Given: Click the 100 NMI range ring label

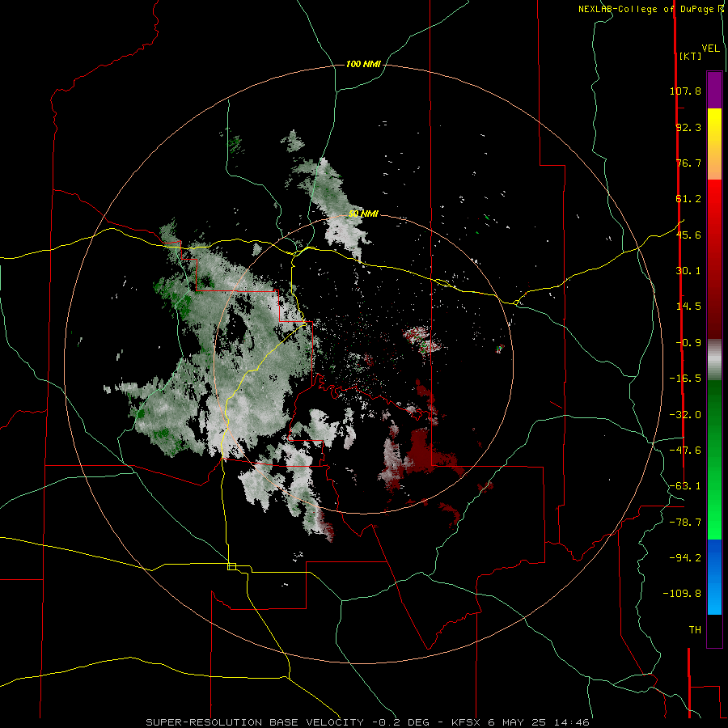Looking at the screenshot, I should pyautogui.click(x=363, y=64).
